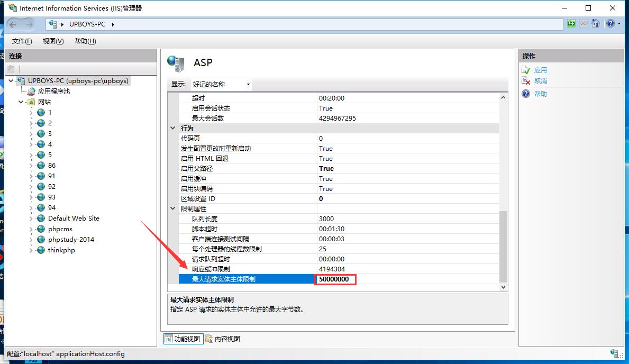Expand site 1 in tree

(31, 113)
